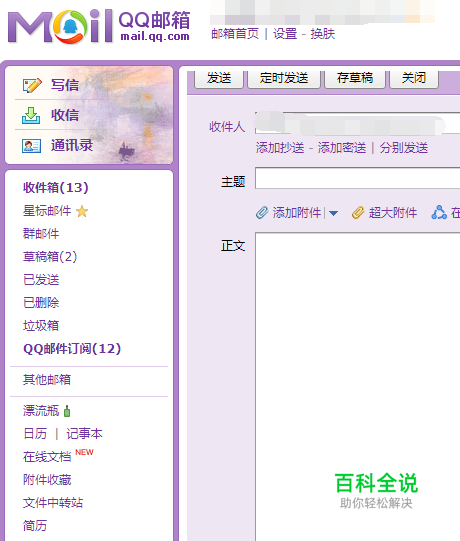460x541 pixels.
Task: Click the 关闭 close button
Action: (414, 79)
